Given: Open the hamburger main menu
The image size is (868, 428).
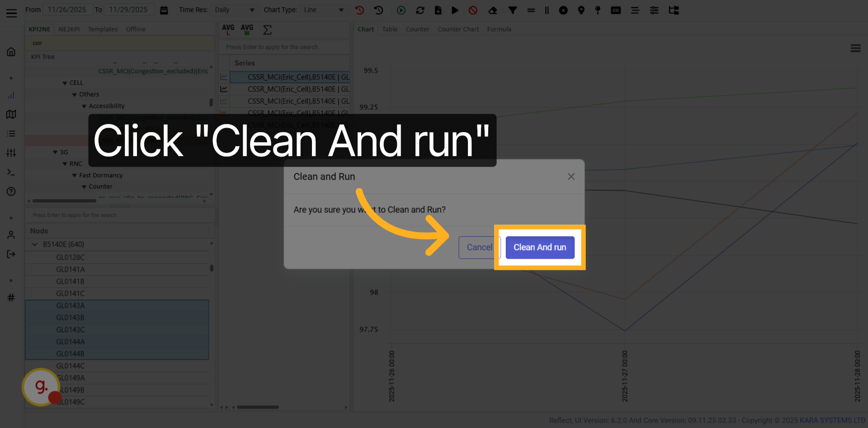Looking at the screenshot, I should 11,13.
